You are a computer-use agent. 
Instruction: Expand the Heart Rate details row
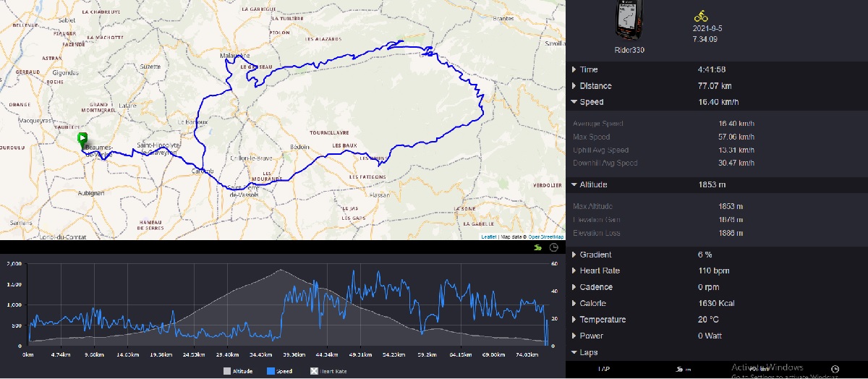[x=599, y=271]
